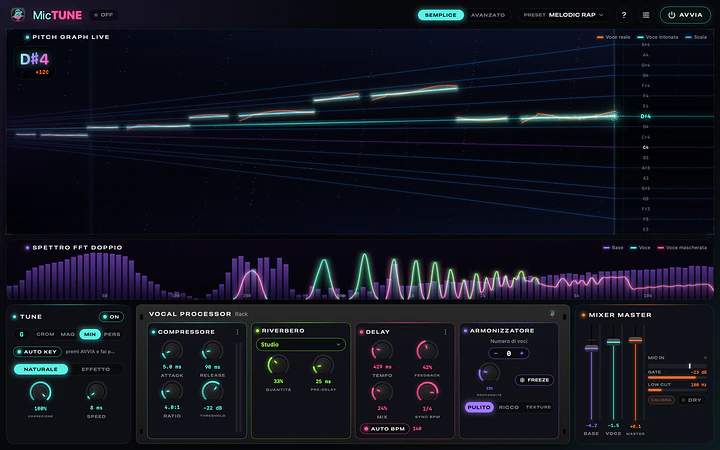Open the help question mark icon
This screenshot has width=720, height=450.
click(624, 15)
